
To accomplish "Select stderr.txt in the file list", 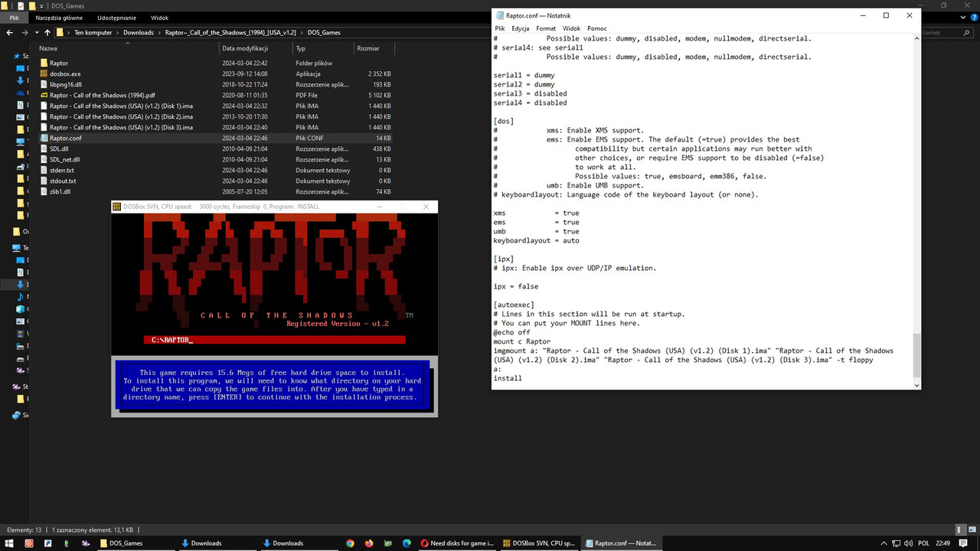I will pos(62,171).
